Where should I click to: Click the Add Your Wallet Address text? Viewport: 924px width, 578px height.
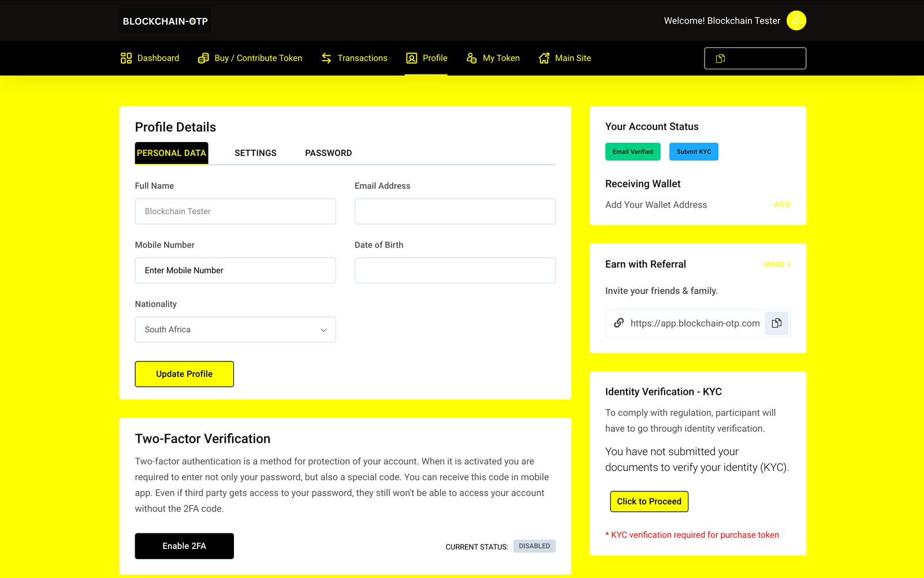coord(656,205)
